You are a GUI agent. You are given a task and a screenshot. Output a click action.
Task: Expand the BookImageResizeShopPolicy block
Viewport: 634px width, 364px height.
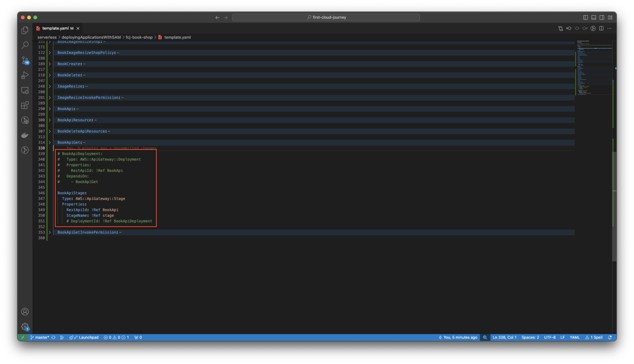pyautogui.click(x=50, y=53)
